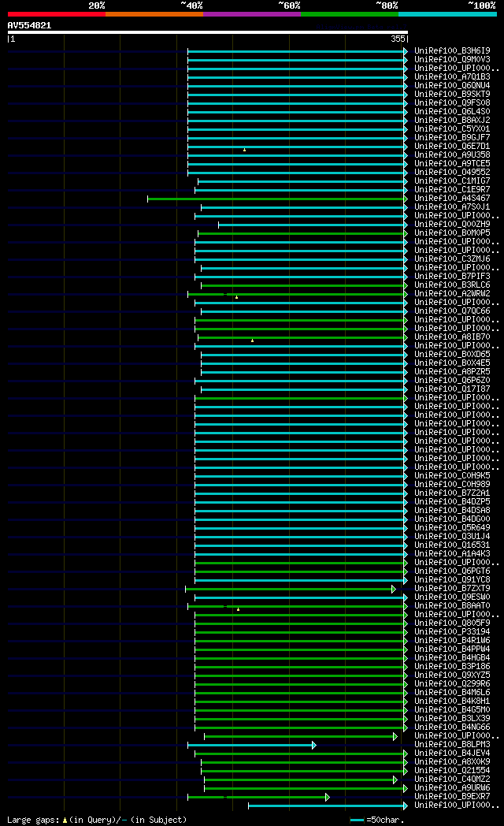Click the yellow query gap symbol in the legend
This screenshot has width=504, height=826.
(65, 820)
